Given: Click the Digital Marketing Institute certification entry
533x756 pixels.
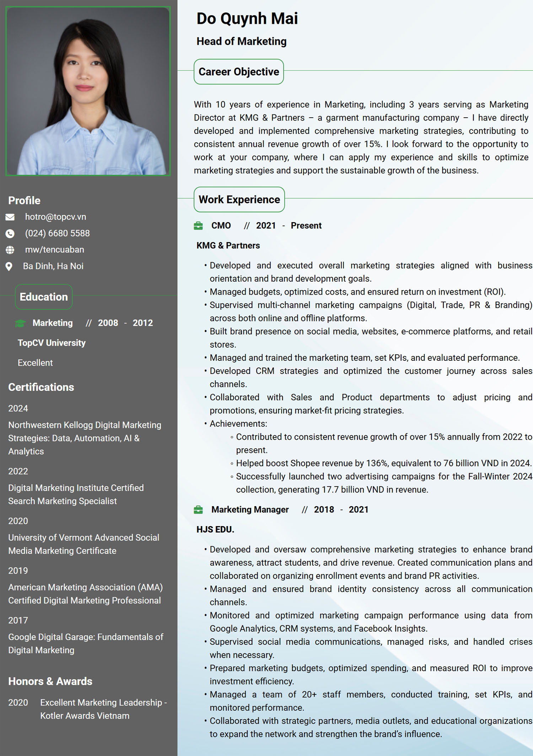Looking at the screenshot, I should (x=76, y=494).
